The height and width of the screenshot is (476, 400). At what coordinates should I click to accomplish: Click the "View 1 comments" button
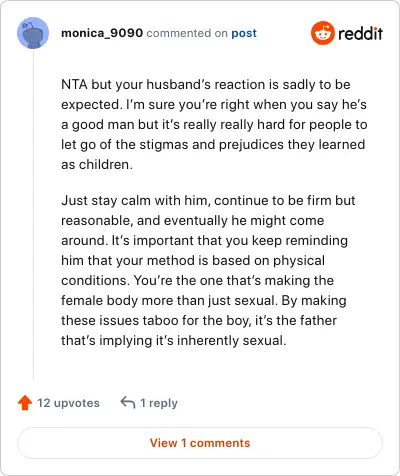200,443
